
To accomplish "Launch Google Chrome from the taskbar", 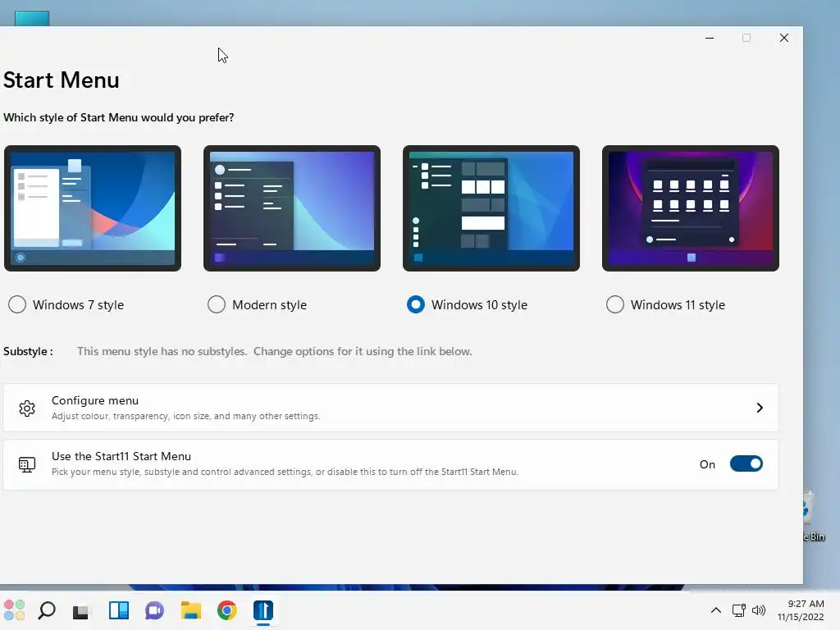I will click(226, 610).
